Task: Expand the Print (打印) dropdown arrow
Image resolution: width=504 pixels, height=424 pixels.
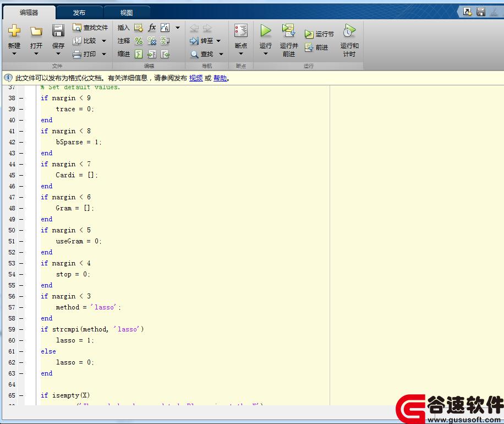Action: (x=104, y=54)
